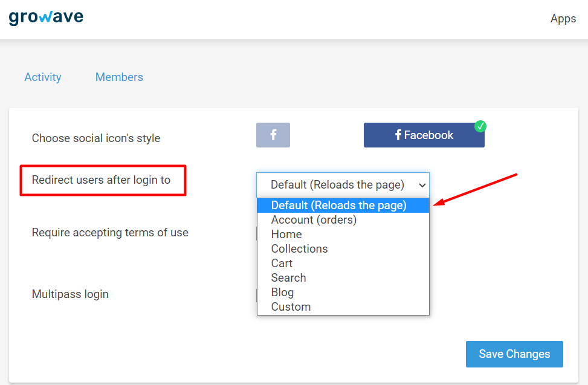
Task: Open the Members tab
Action: point(119,77)
